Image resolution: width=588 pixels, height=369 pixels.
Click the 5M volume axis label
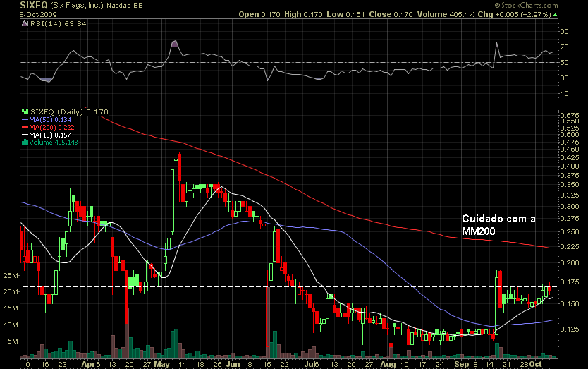pos(13,341)
